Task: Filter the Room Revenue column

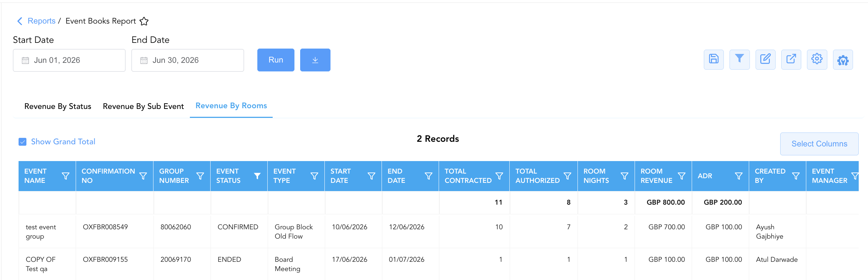Action: tap(682, 176)
